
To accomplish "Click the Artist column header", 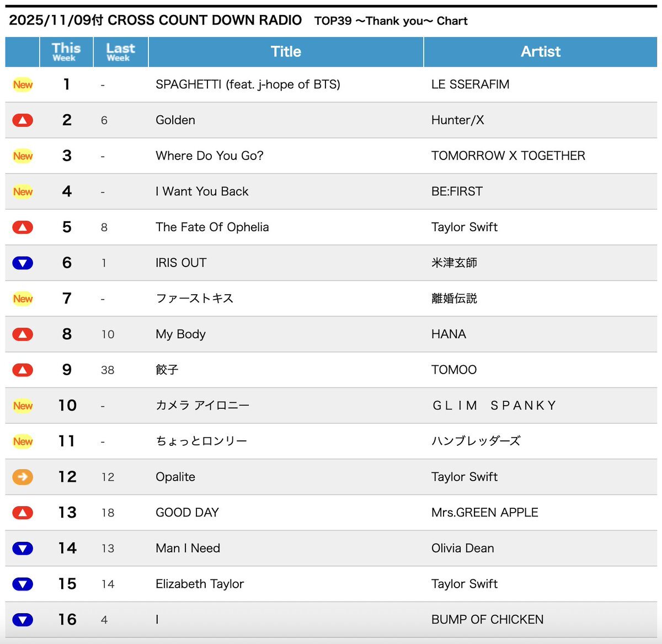I will pyautogui.click(x=540, y=52).
